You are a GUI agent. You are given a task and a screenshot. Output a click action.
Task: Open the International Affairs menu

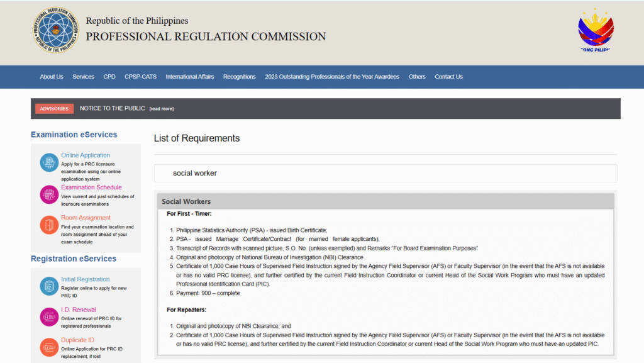[x=190, y=77]
